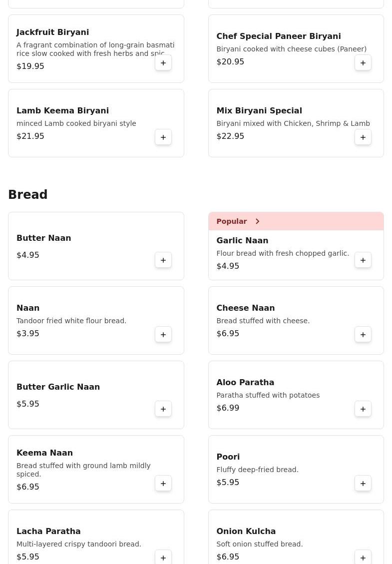Add Onion Kulcha to cart

(363, 558)
